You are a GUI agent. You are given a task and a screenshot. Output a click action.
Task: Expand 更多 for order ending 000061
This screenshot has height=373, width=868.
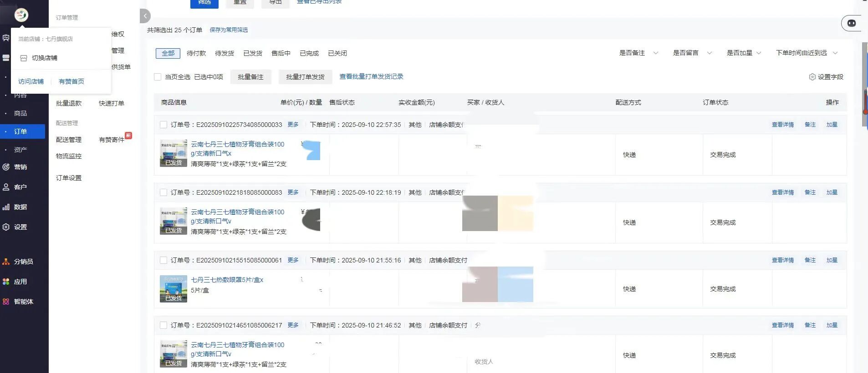293,260
